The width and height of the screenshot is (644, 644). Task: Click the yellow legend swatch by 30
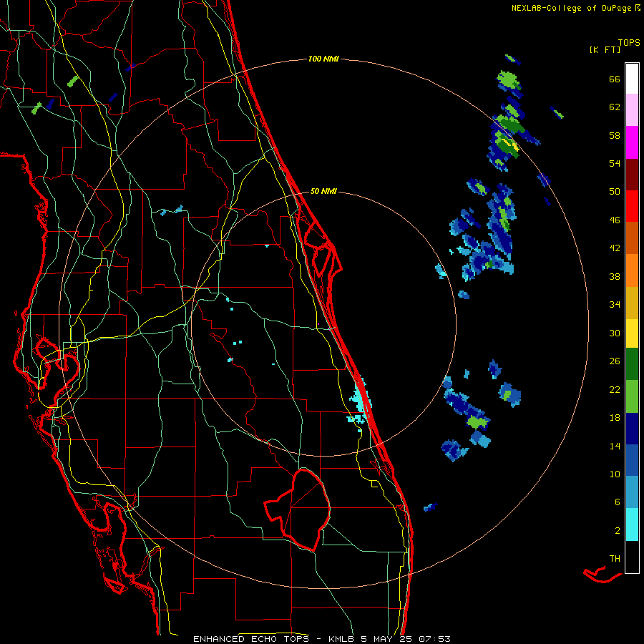(x=632, y=333)
